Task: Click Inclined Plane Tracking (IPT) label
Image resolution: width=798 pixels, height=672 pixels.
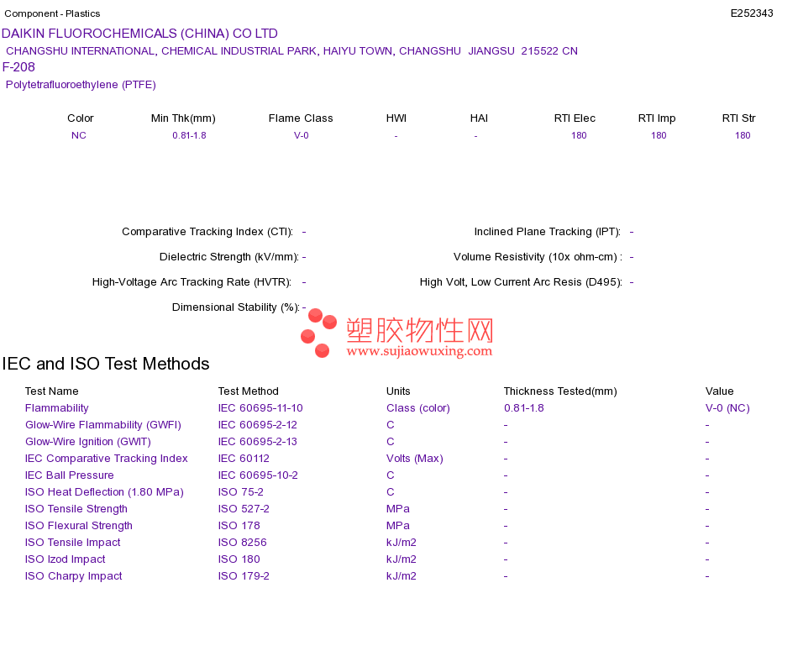Action: [x=548, y=232]
